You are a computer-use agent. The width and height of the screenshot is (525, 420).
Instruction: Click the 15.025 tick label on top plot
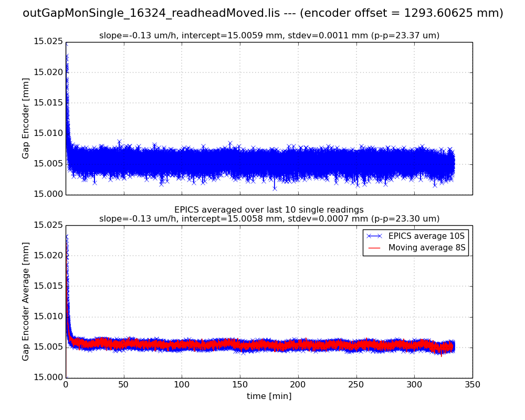click(48, 41)
